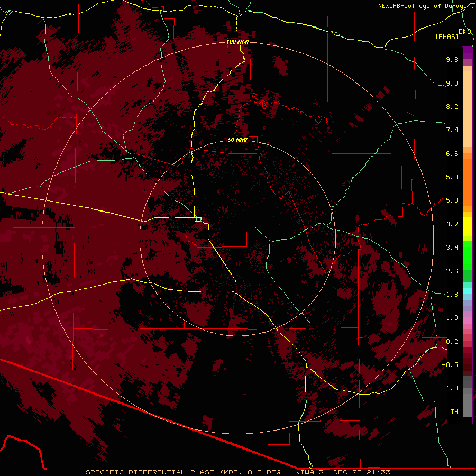
Task: Click the TH threshold label on the scale
Action: (x=454, y=412)
